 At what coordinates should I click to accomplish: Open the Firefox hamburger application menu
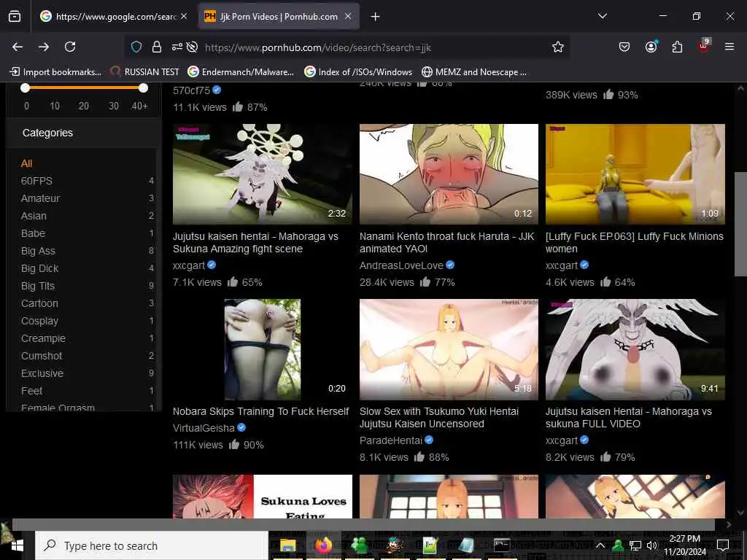(x=729, y=47)
